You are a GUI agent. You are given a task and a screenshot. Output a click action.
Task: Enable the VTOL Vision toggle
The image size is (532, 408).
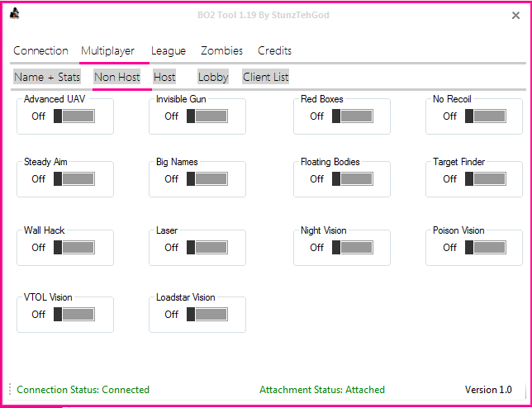point(74,315)
